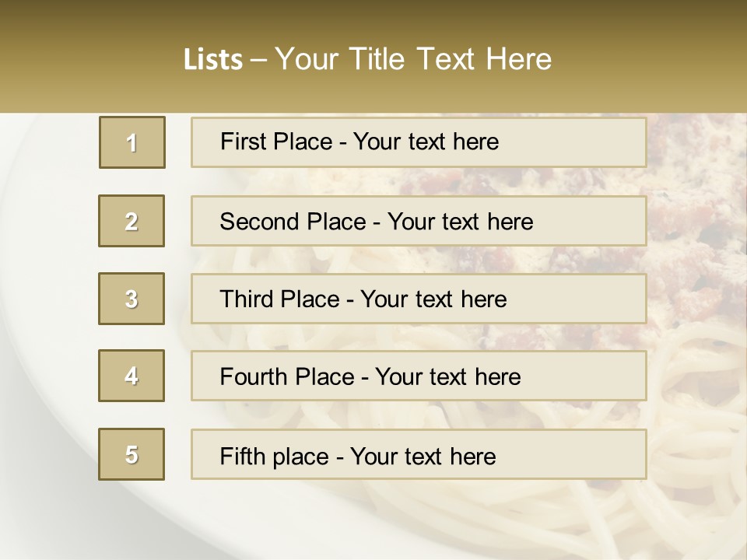Click the text Third Place - Your text here

[x=363, y=299]
